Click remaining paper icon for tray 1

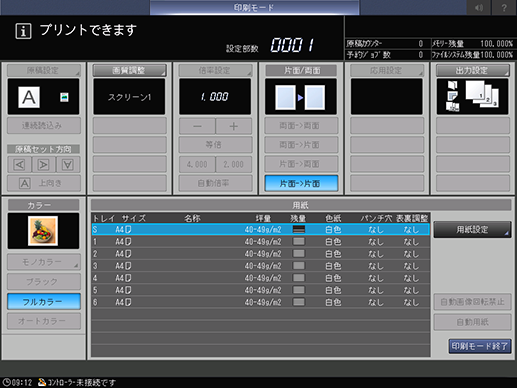pos(299,241)
